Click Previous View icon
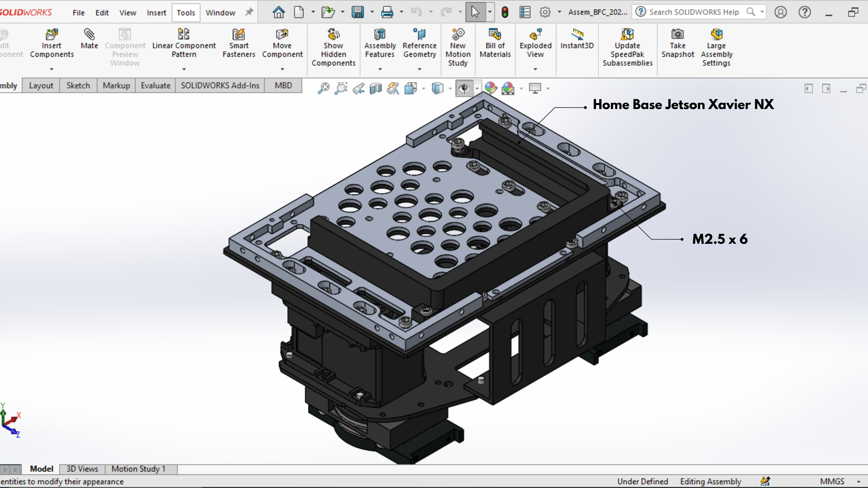Image resolution: width=868 pixels, height=488 pixels. click(x=358, y=89)
